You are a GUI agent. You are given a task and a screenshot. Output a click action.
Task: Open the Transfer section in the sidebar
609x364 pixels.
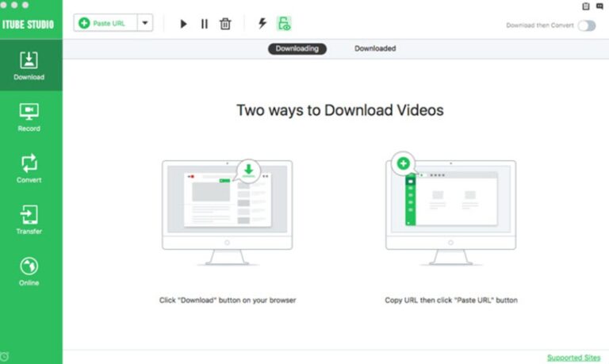tap(29, 220)
